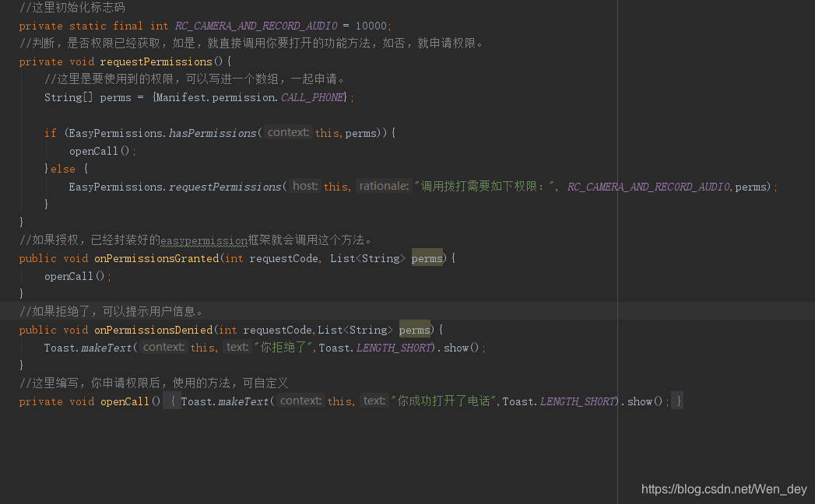Click the 'String[] perms' variable declaration

pyautogui.click(x=88, y=98)
